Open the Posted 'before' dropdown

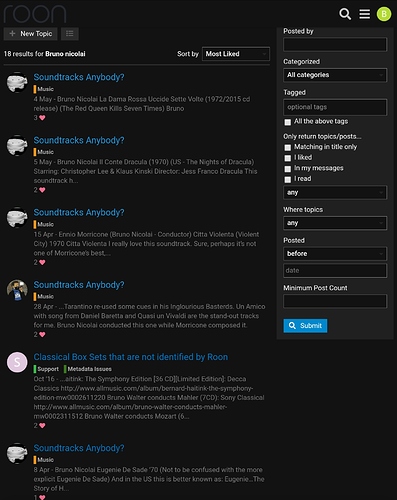click(335, 254)
